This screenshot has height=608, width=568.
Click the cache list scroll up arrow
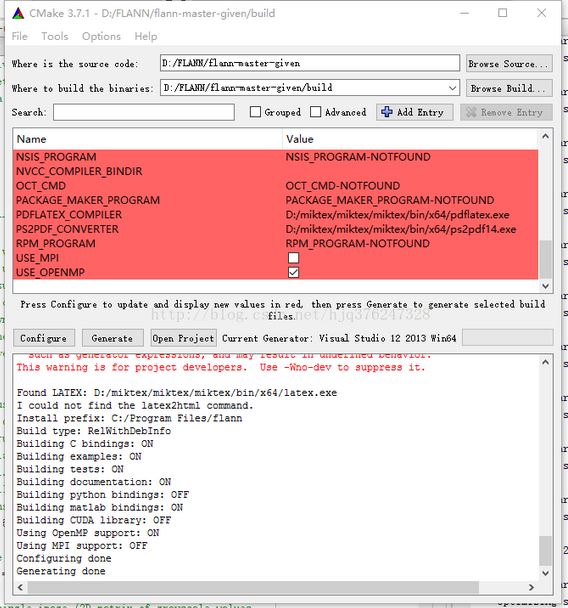click(x=546, y=136)
